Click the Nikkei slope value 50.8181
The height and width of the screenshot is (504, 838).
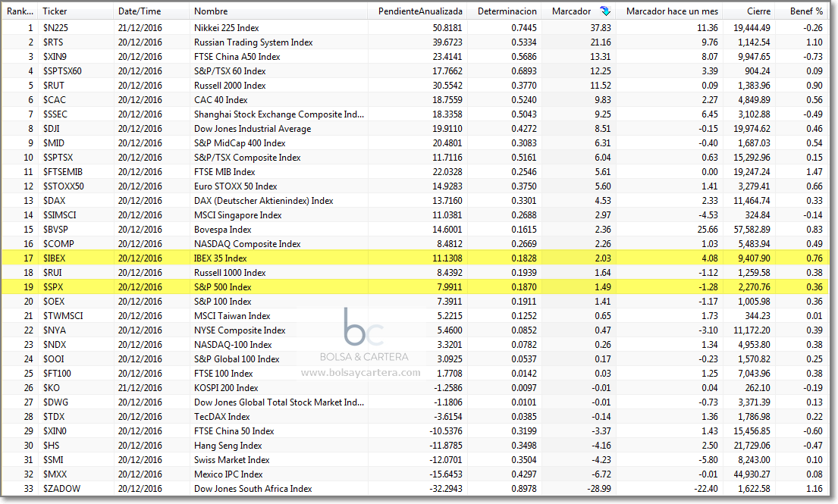tap(447, 28)
